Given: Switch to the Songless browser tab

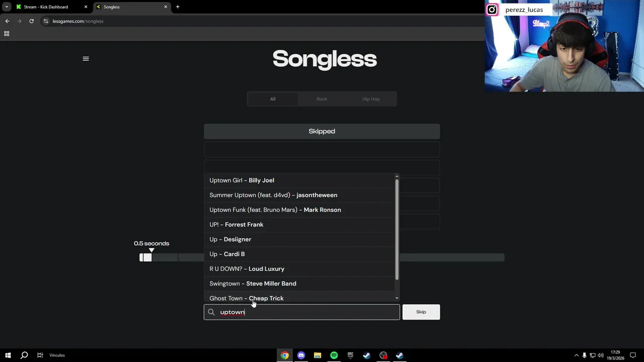Looking at the screenshot, I should [x=132, y=7].
